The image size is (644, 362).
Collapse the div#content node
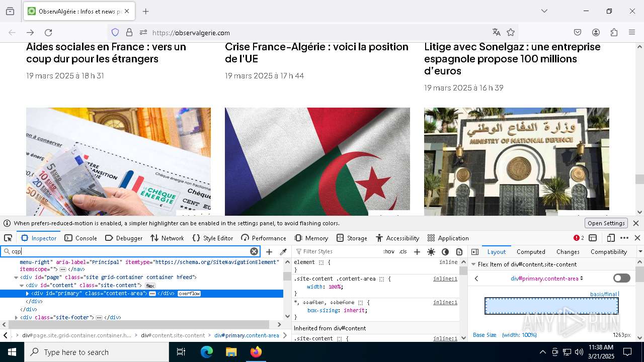coord(22,285)
